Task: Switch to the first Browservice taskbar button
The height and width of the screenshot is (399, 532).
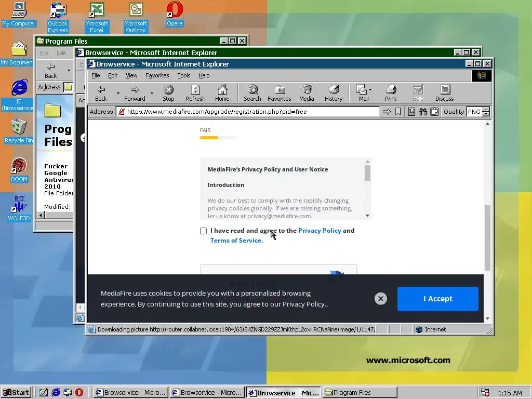Action: (130, 393)
